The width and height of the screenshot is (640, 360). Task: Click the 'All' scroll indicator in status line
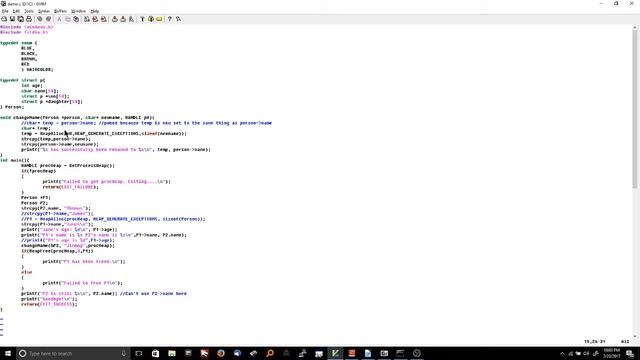625,341
